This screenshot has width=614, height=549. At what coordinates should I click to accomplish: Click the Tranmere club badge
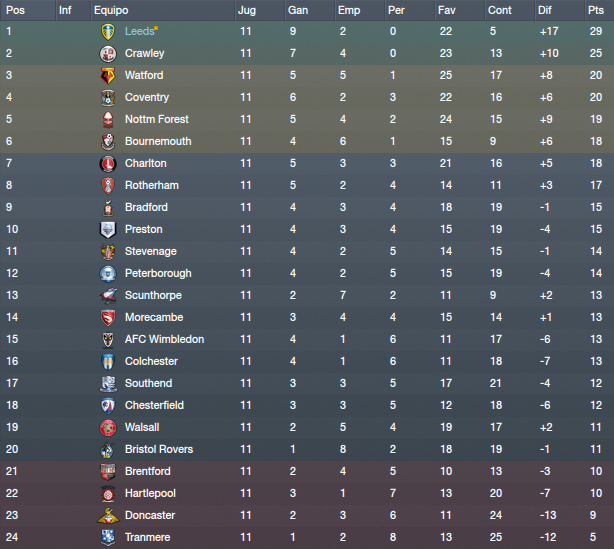[x=108, y=538]
